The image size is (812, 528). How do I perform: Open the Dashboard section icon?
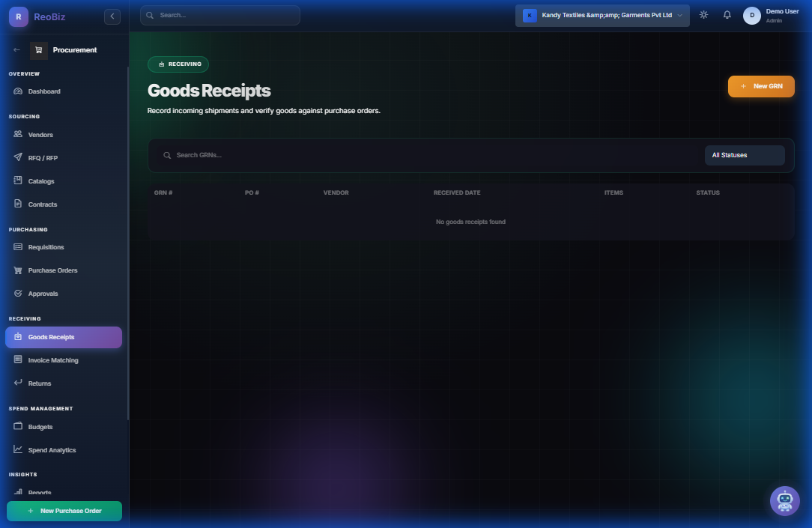(x=16, y=91)
